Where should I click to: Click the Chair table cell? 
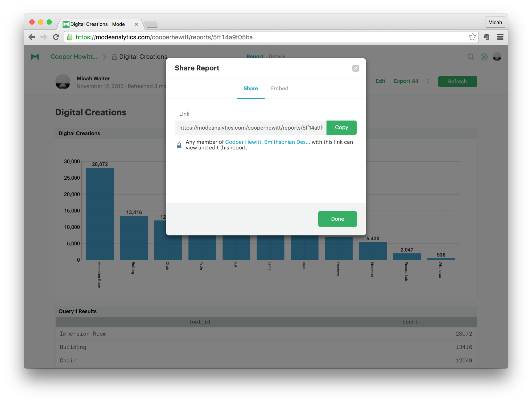(x=68, y=360)
